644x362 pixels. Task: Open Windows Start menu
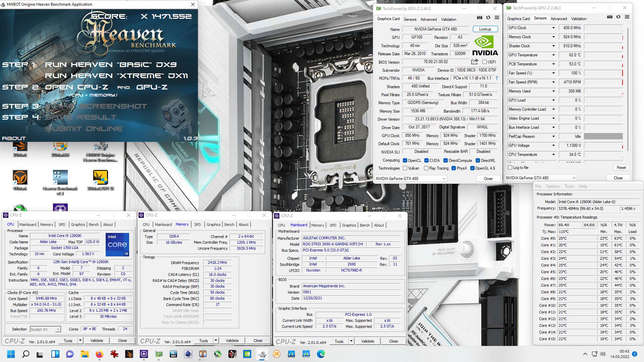[x=11, y=354]
